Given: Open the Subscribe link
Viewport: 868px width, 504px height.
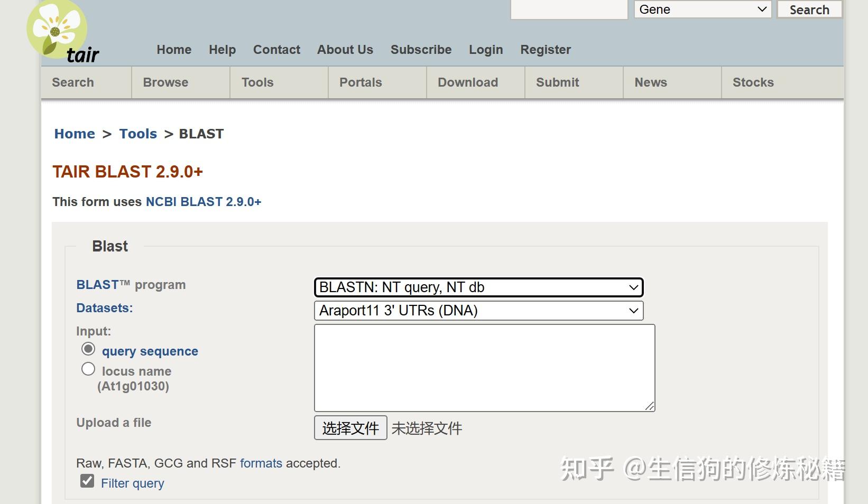Looking at the screenshot, I should (x=421, y=50).
